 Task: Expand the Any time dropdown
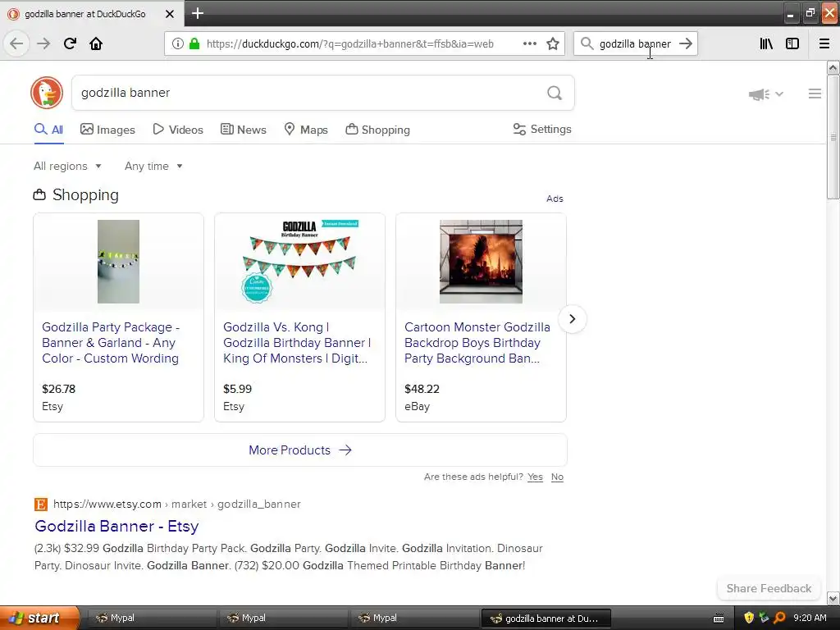pos(153,166)
